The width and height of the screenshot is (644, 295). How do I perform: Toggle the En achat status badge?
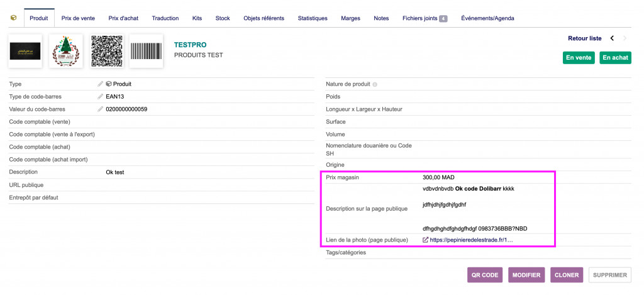tap(615, 57)
